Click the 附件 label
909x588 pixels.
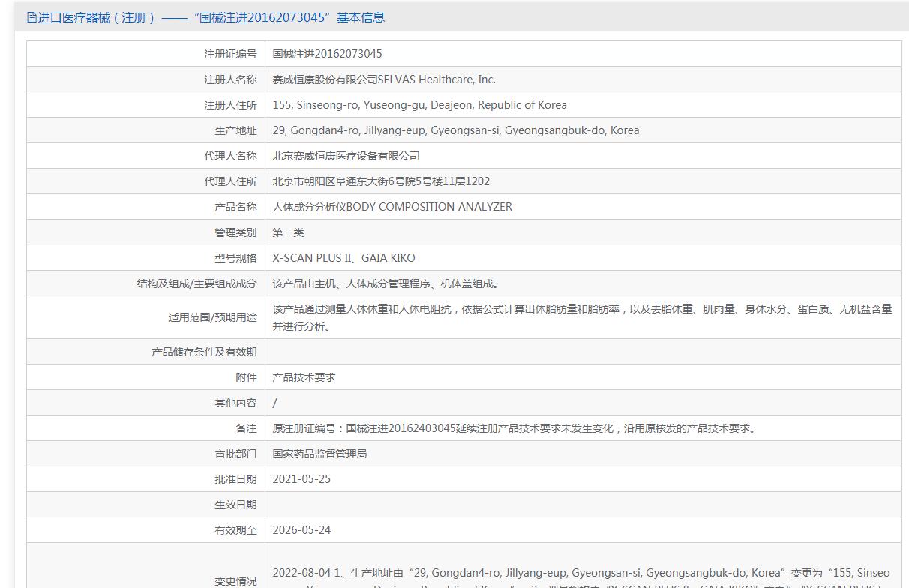click(x=246, y=377)
